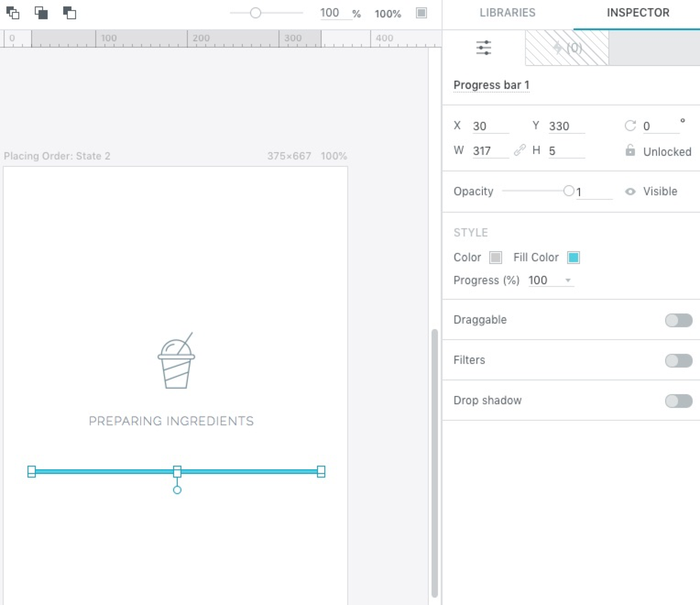The height and width of the screenshot is (605, 700).
Task: Click the artboard 100% zoom label
Action: [334, 156]
